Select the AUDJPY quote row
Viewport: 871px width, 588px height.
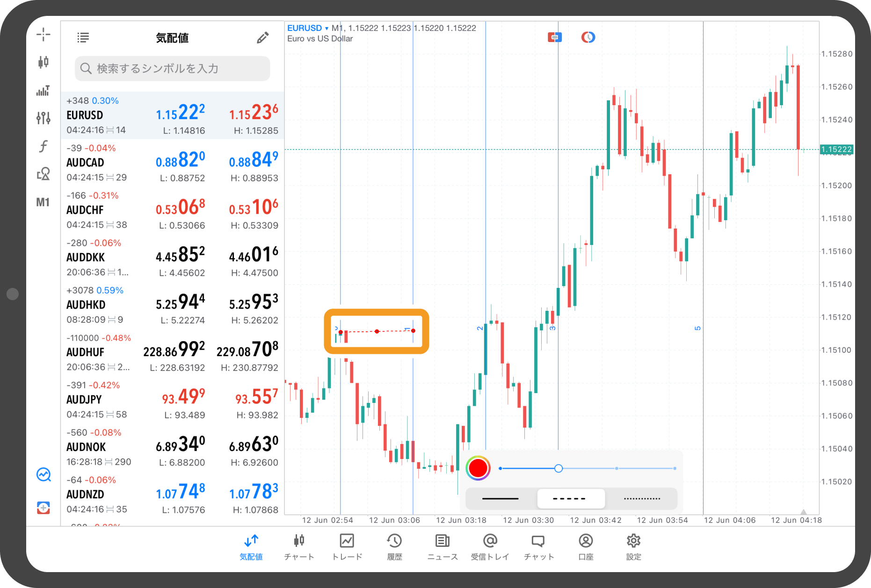(172, 400)
